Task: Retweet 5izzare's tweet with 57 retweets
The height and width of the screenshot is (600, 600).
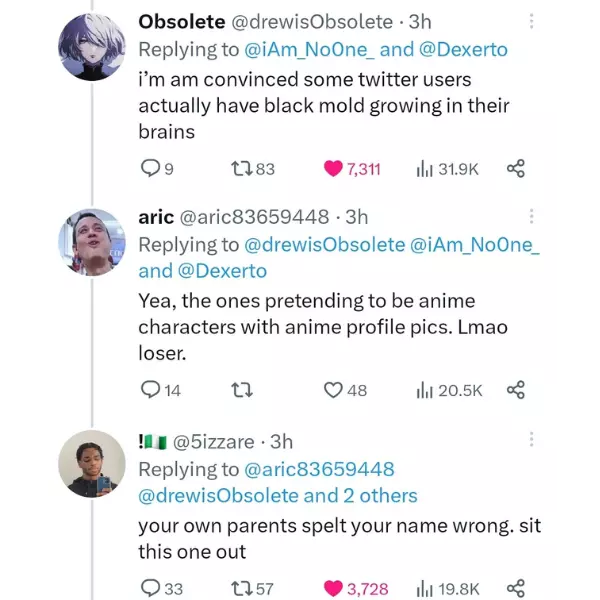Action: (x=242, y=588)
